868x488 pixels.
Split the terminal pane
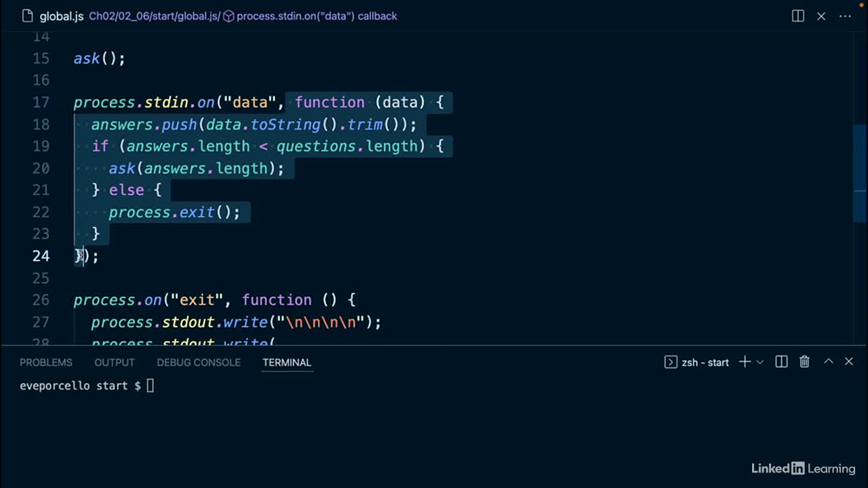pyautogui.click(x=781, y=362)
